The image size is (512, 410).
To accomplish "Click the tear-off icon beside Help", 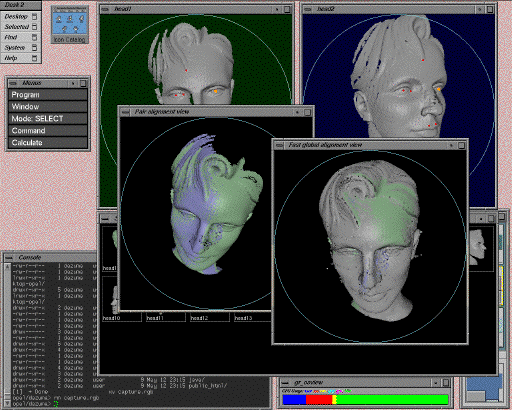I will coord(34,58).
